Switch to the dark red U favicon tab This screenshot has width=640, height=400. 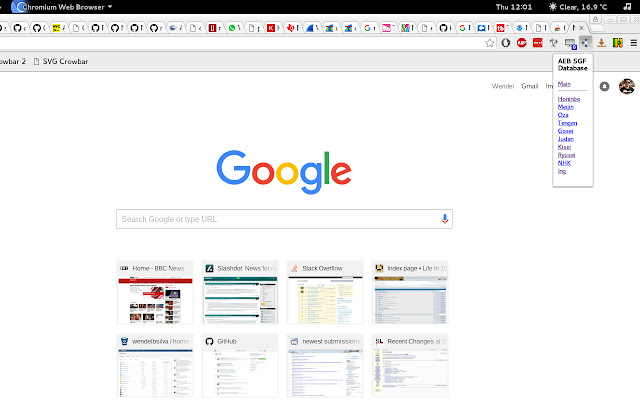215,28
